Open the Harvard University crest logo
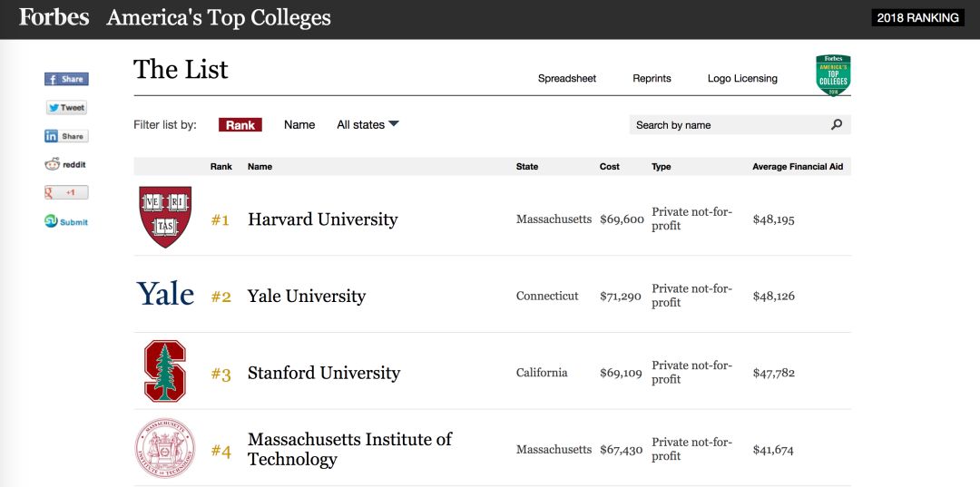The width and height of the screenshot is (980, 487). [165, 218]
